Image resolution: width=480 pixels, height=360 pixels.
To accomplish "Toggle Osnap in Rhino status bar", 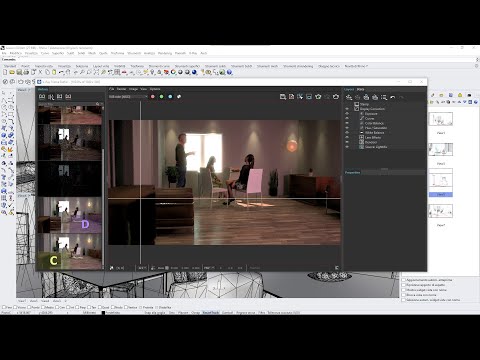I will coord(196,313).
